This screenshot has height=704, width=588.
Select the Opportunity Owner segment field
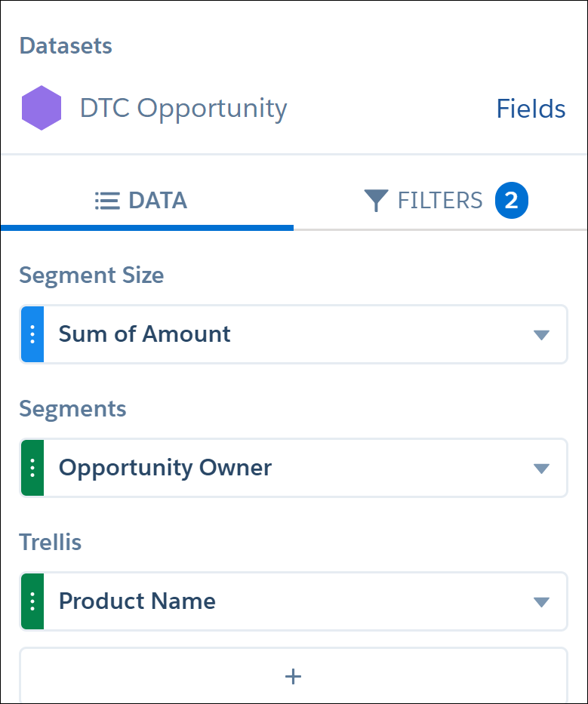294,468
